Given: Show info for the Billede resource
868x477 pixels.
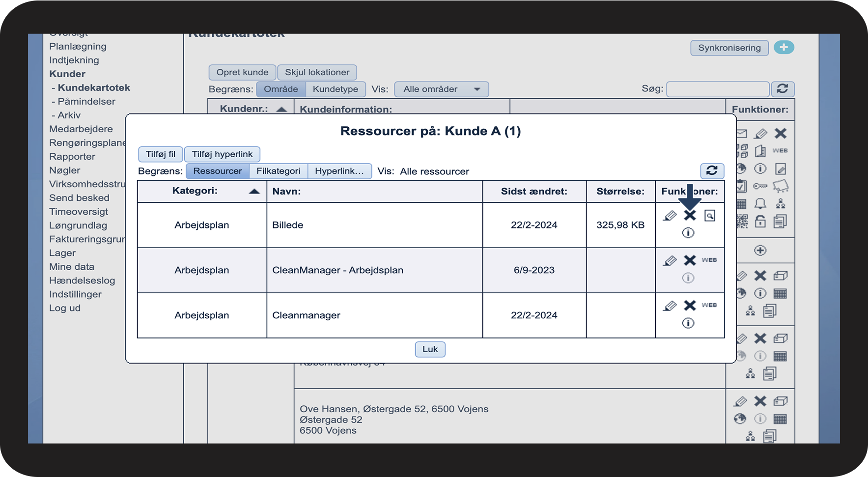Looking at the screenshot, I should 688,233.
